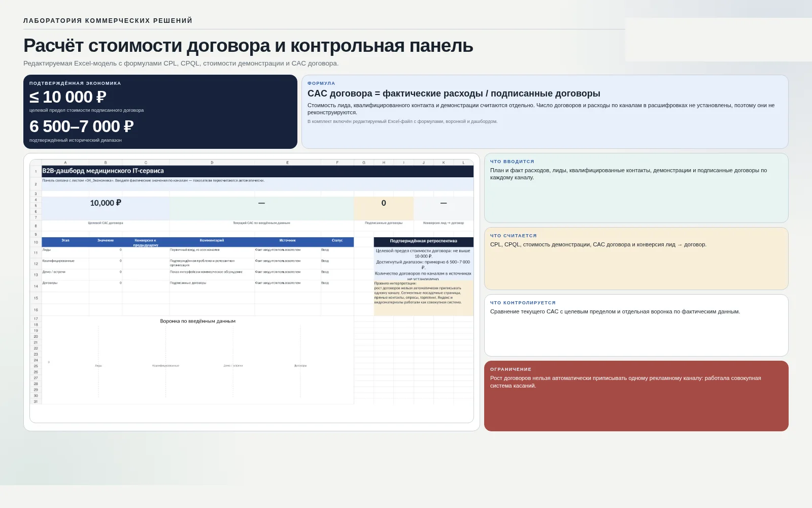Select the CAC formula heading
The width and height of the screenshot is (812, 508).
[454, 93]
